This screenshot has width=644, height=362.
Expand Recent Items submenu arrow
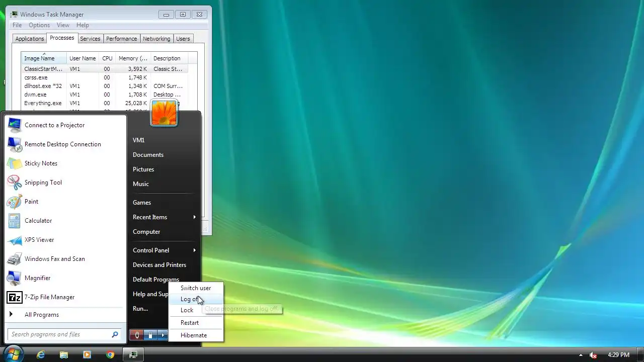point(194,217)
